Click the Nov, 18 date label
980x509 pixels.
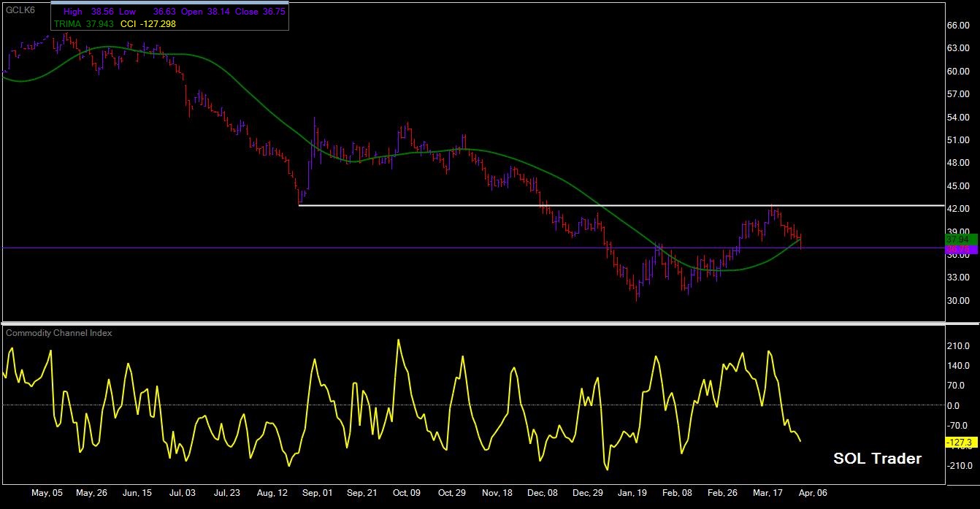497,494
